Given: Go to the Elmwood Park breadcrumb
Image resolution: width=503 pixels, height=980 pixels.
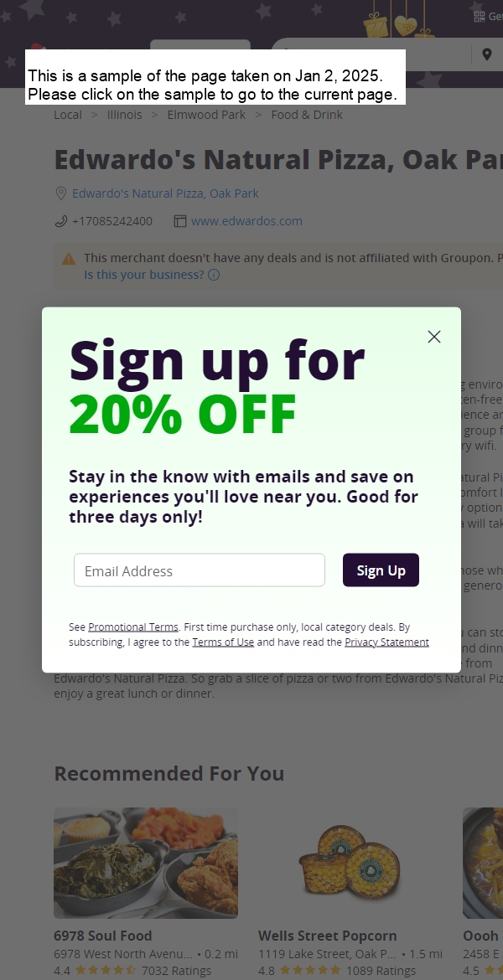Looking at the screenshot, I should 206,115.
